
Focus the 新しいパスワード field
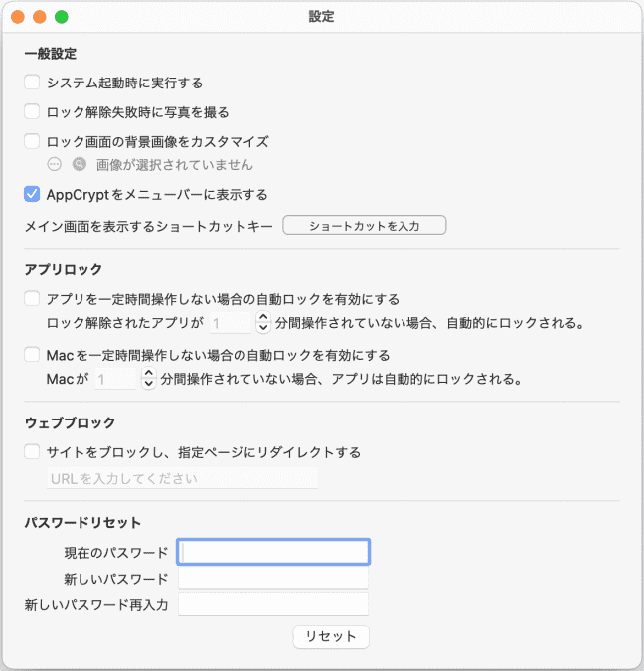click(273, 579)
